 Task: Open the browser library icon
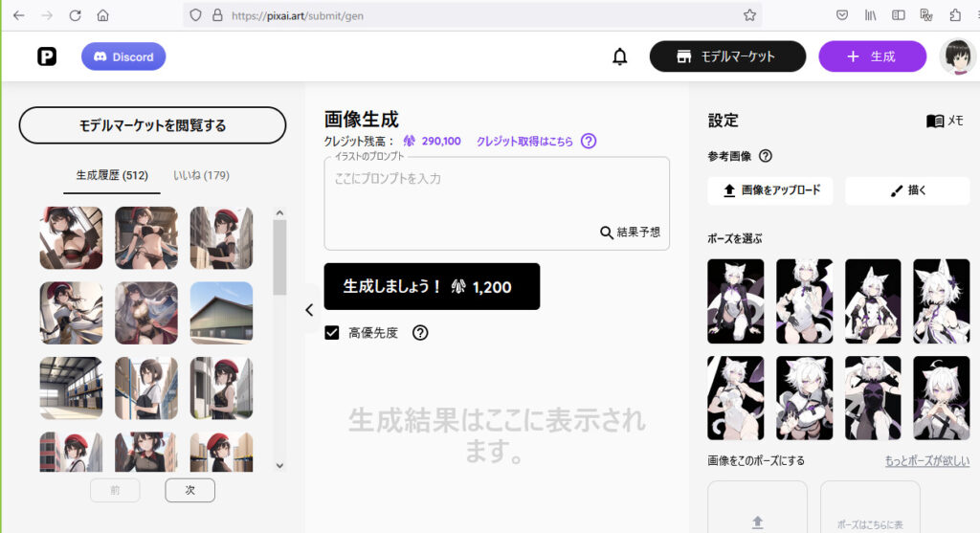pos(870,15)
